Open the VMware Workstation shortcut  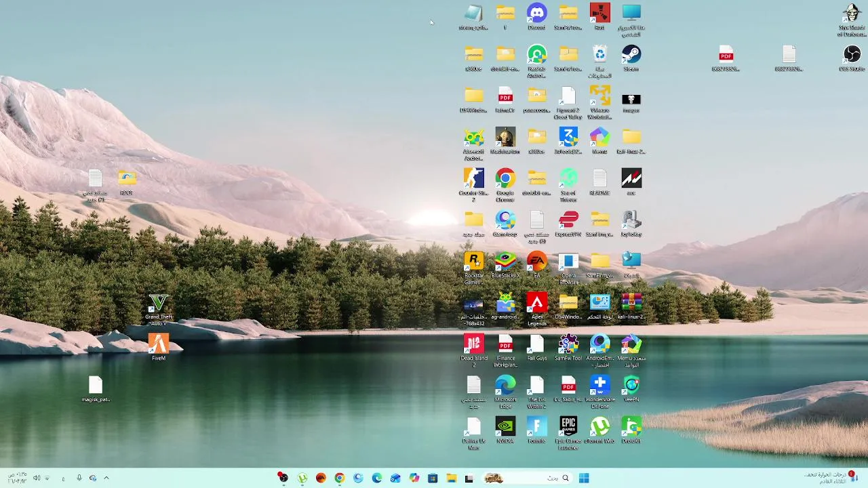click(599, 103)
